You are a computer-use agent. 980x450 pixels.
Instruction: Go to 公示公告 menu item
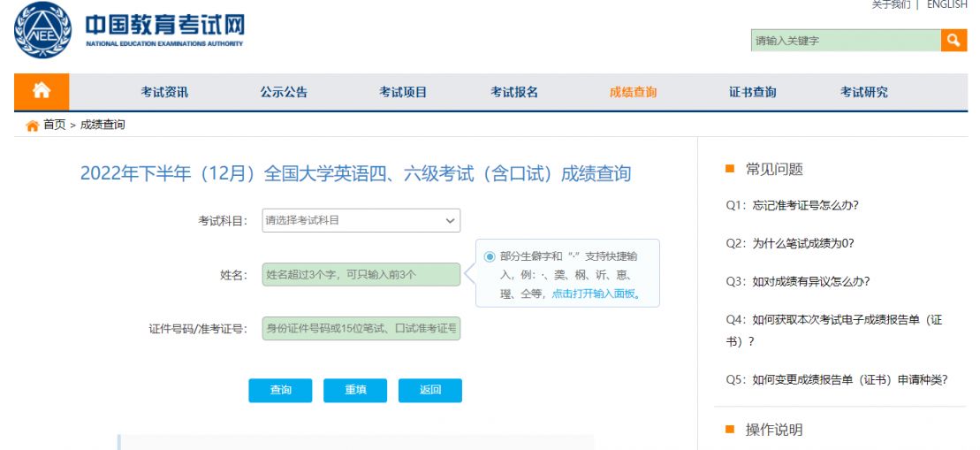coord(284,92)
